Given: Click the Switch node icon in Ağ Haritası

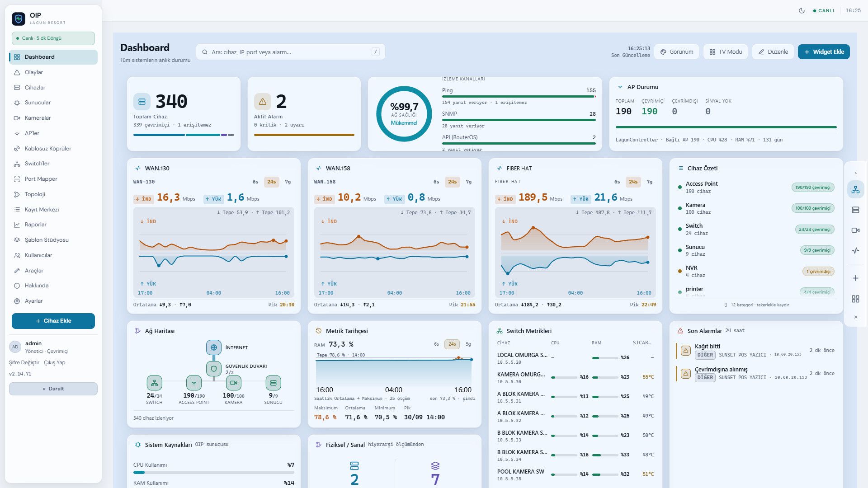Looking at the screenshot, I should click(154, 383).
